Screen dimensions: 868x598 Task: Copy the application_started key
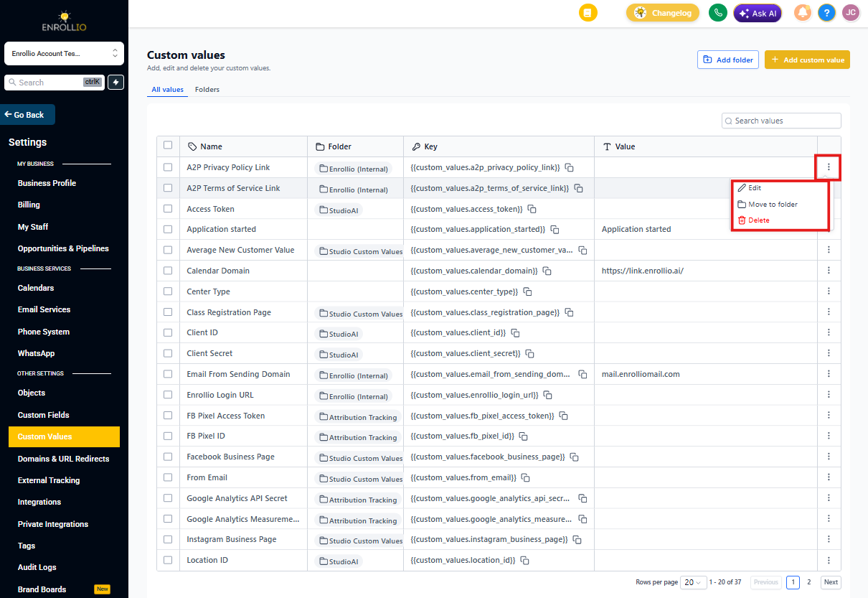[555, 230]
